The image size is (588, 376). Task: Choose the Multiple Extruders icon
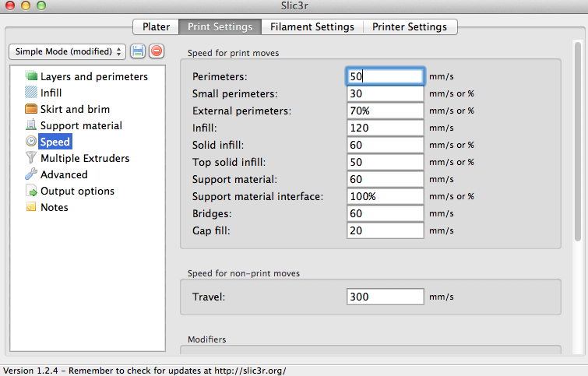(x=31, y=158)
